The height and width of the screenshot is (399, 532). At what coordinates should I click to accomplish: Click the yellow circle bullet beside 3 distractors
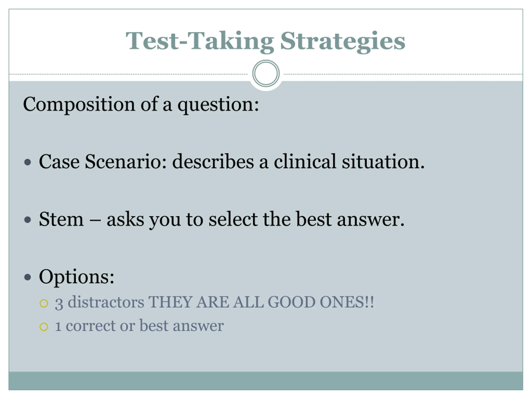pos(44,303)
